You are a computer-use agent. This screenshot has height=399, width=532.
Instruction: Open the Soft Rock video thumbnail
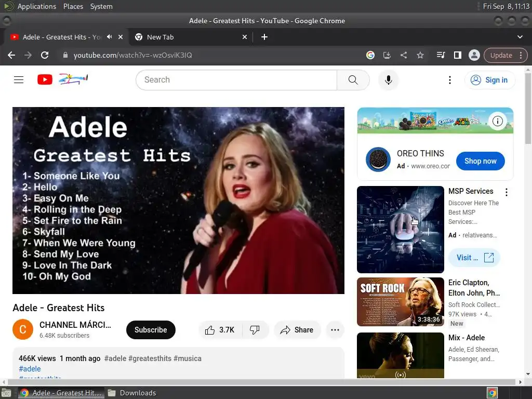coord(401,302)
